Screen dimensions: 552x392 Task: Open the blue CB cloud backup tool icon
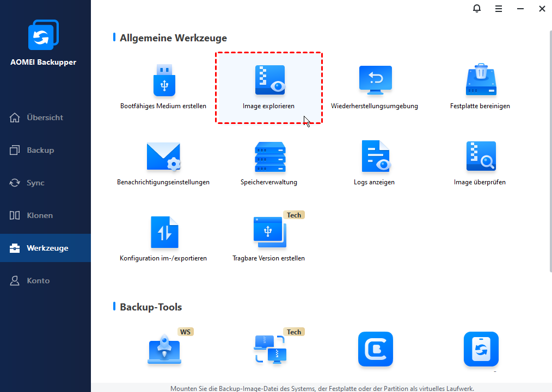click(x=375, y=349)
